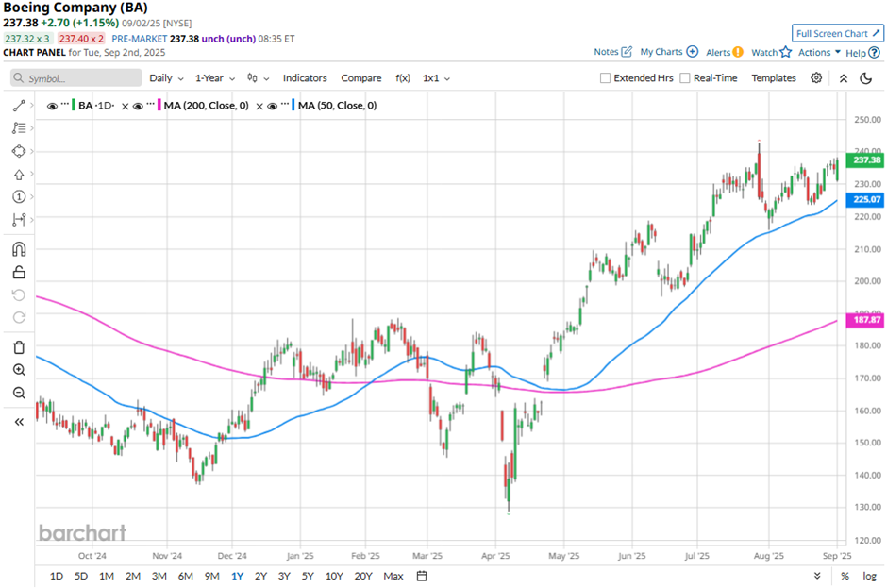
Task: Click the Full Screen Chart button
Action: pyautogui.click(x=838, y=33)
